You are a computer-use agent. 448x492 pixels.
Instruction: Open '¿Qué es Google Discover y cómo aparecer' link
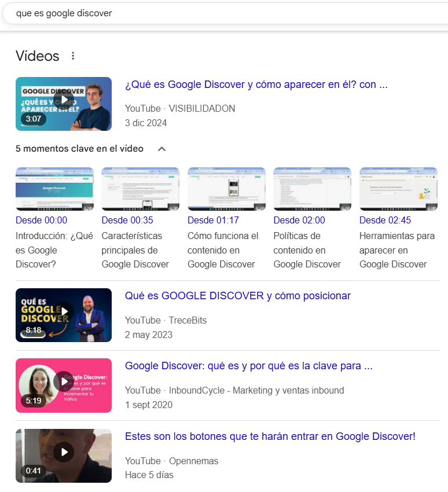coord(256,85)
